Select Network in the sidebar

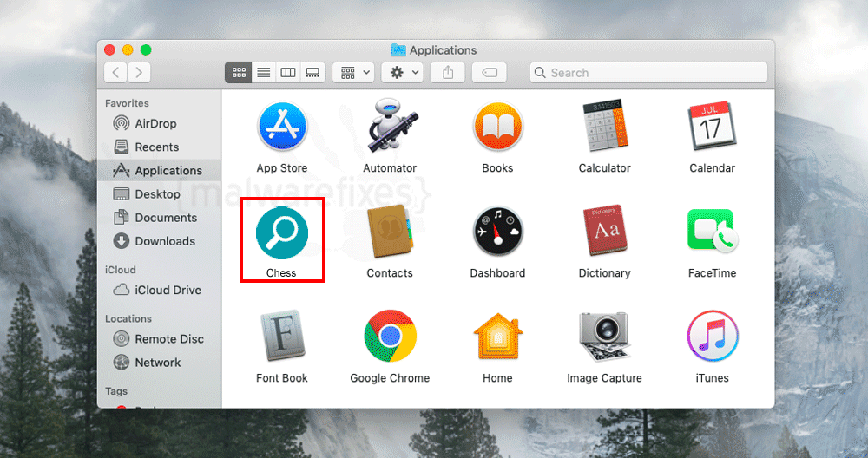(160, 363)
